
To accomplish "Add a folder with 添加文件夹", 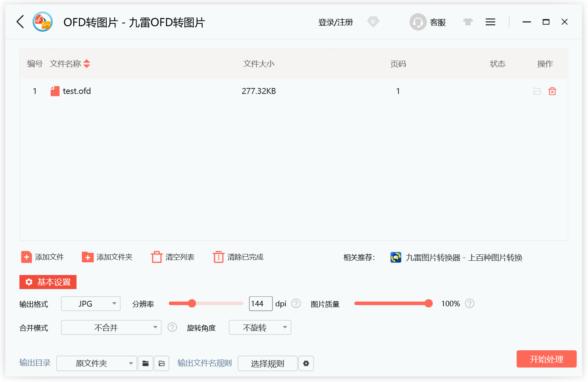I will click(107, 257).
